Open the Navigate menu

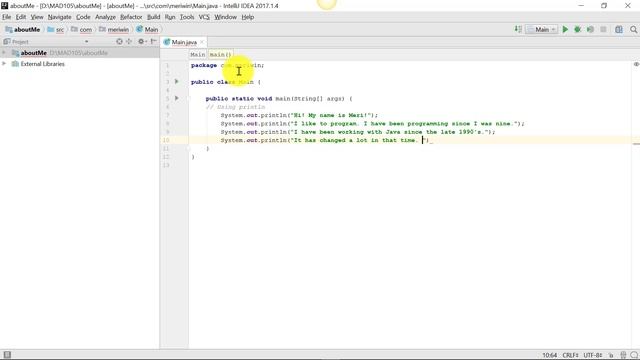(59, 17)
